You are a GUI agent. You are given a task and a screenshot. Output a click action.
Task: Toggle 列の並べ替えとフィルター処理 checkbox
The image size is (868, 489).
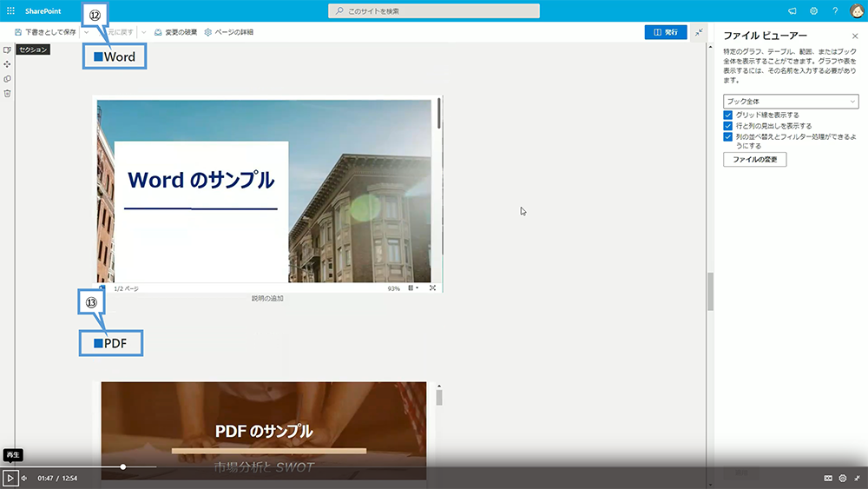click(x=728, y=136)
